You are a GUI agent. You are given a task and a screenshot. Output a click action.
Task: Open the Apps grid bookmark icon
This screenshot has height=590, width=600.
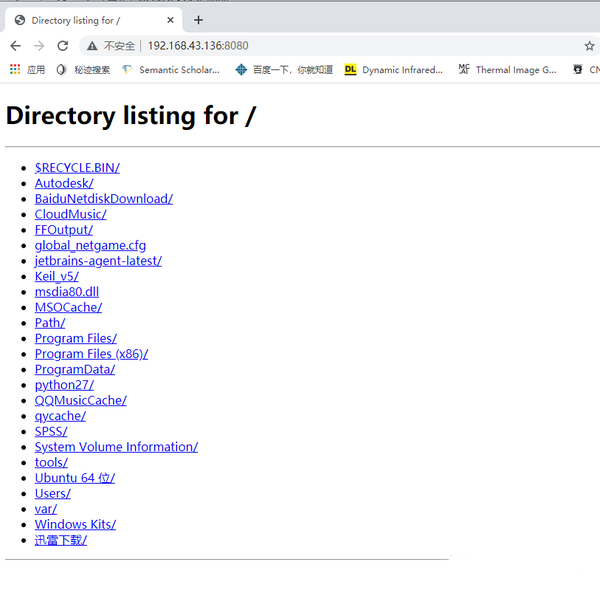[x=15, y=69]
